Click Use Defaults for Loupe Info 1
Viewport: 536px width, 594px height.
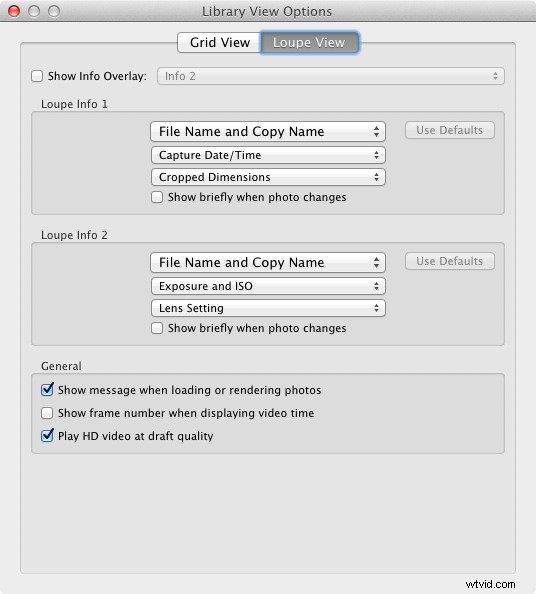(x=450, y=130)
